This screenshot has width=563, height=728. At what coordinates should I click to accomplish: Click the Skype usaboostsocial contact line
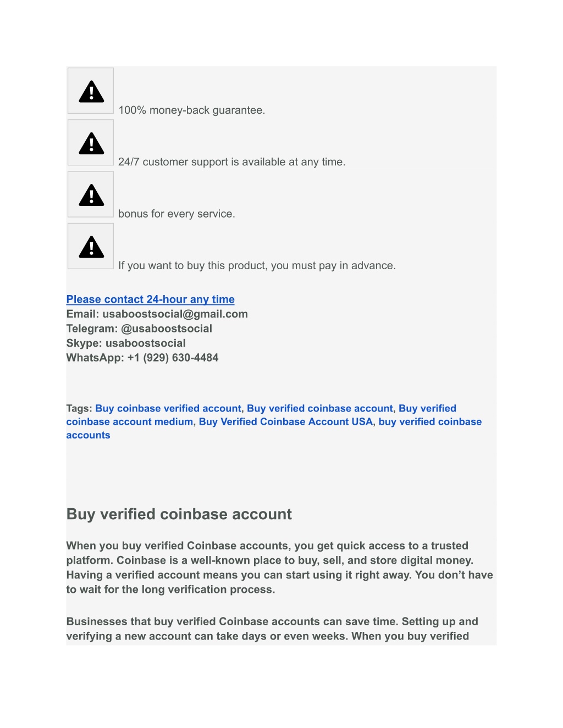[126, 343]
